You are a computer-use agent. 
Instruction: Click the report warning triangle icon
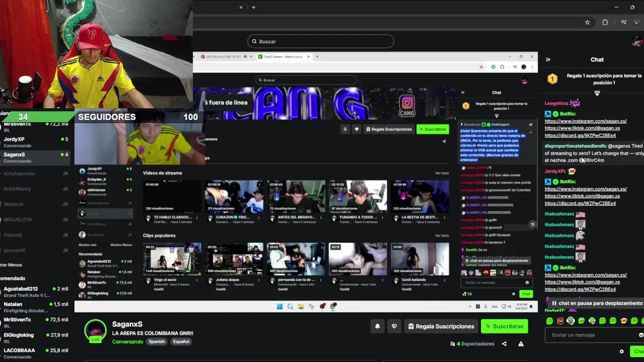click(521, 344)
